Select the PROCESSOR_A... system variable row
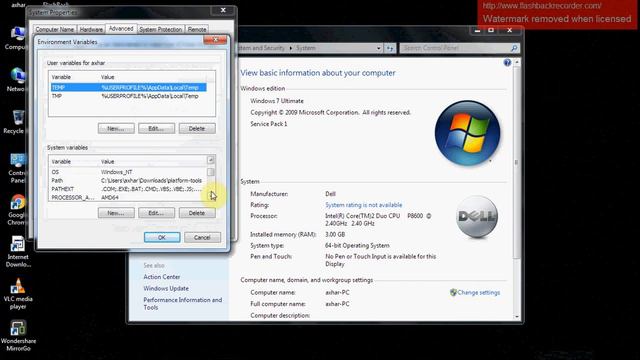 (x=129, y=198)
